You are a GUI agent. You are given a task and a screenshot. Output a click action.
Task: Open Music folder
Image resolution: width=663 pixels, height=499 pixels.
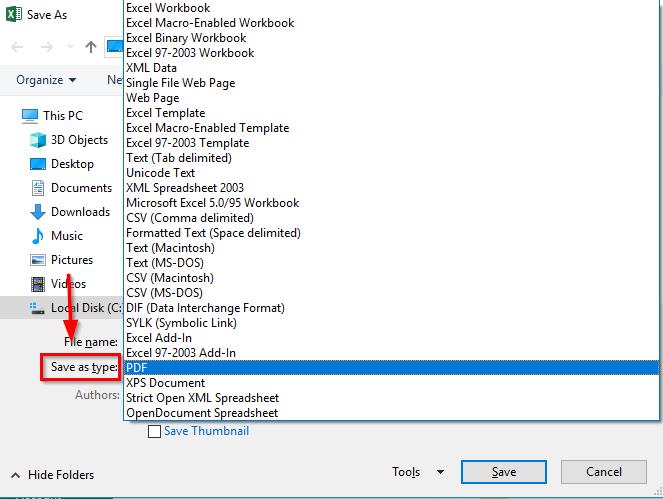pyautogui.click(x=67, y=236)
